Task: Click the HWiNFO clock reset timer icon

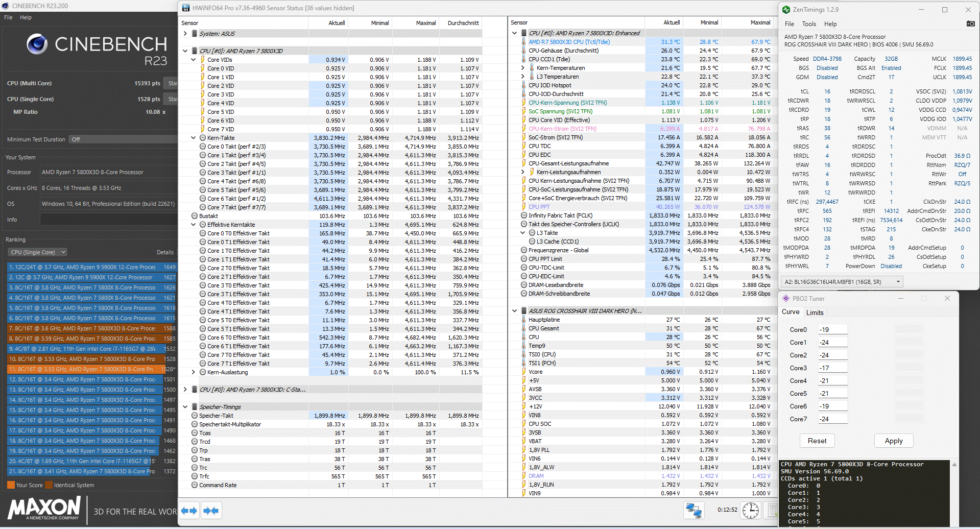Action: (x=750, y=510)
